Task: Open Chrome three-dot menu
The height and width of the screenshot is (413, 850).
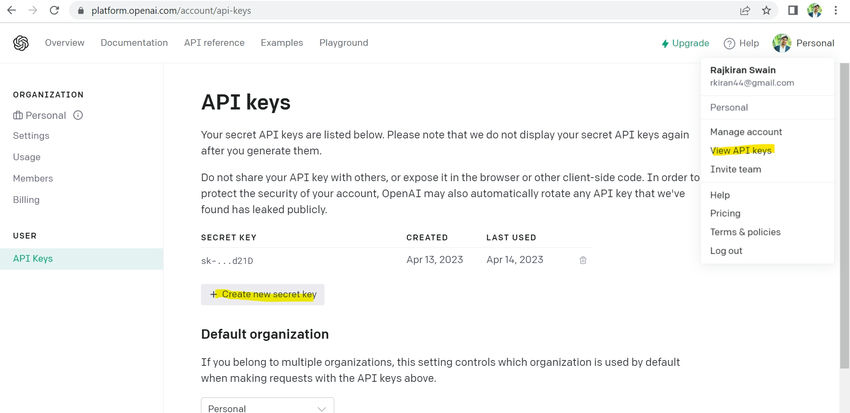Action: coord(836,10)
